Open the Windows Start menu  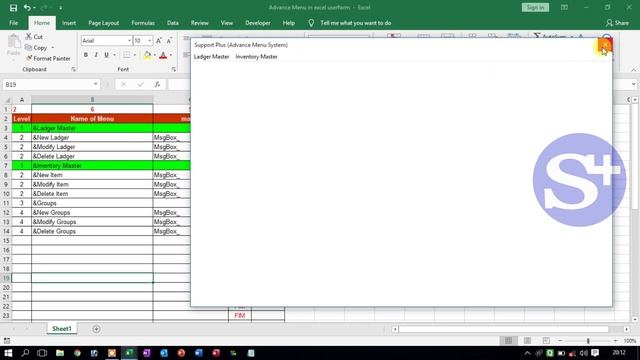click(x=8, y=353)
